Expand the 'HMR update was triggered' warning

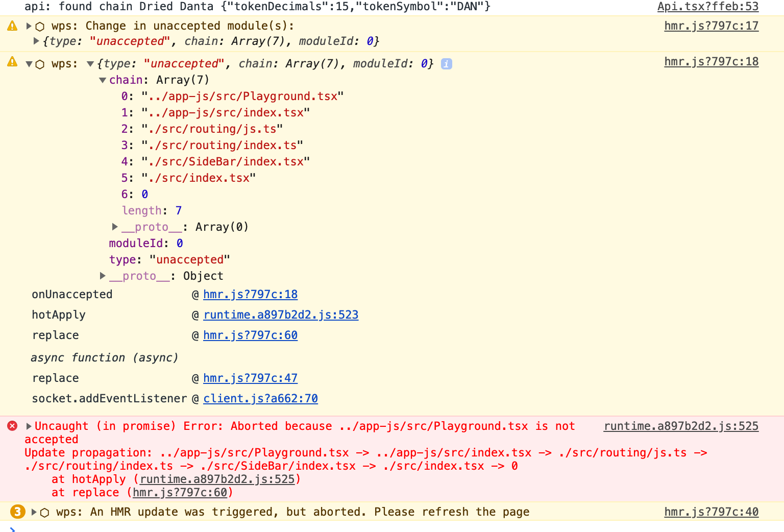pos(34,512)
